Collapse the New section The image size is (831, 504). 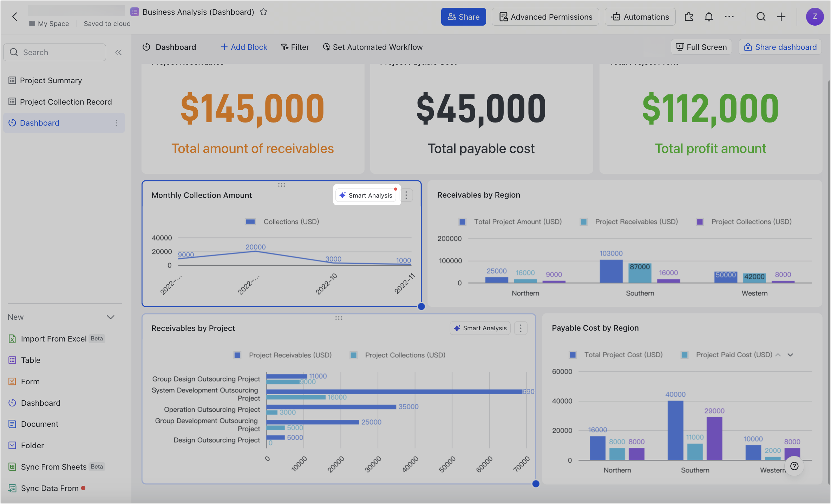[x=111, y=317]
